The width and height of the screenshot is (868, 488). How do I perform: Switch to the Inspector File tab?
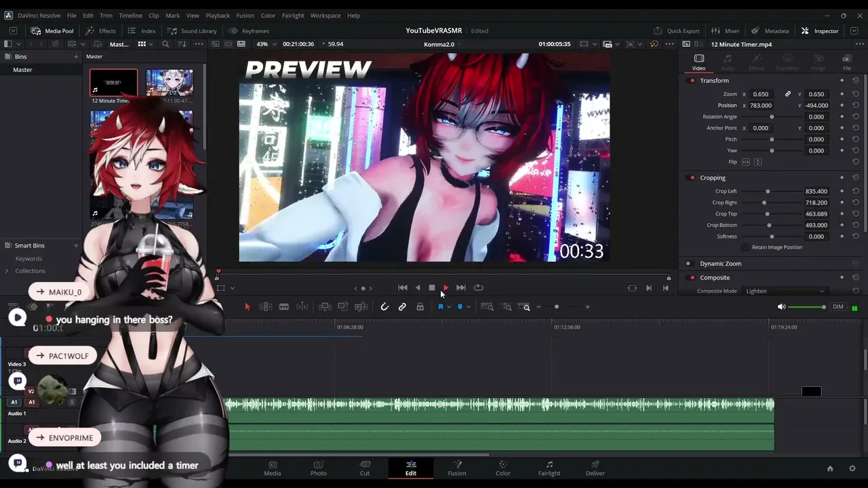pyautogui.click(x=847, y=62)
